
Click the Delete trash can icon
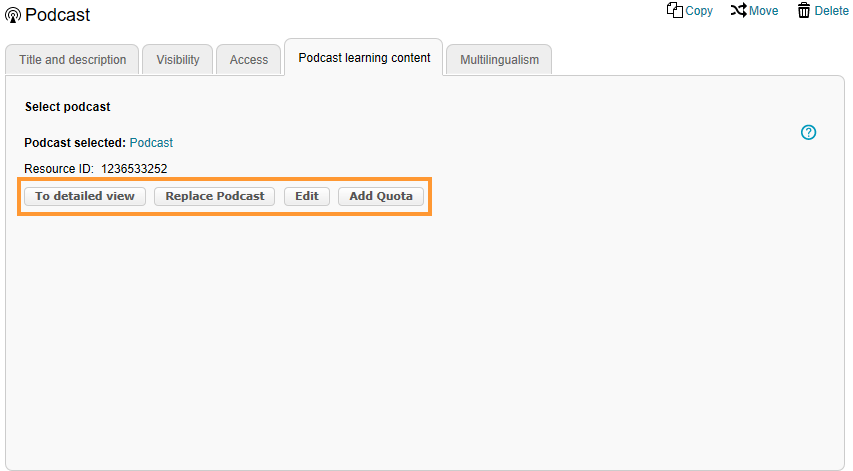pyautogui.click(x=803, y=10)
